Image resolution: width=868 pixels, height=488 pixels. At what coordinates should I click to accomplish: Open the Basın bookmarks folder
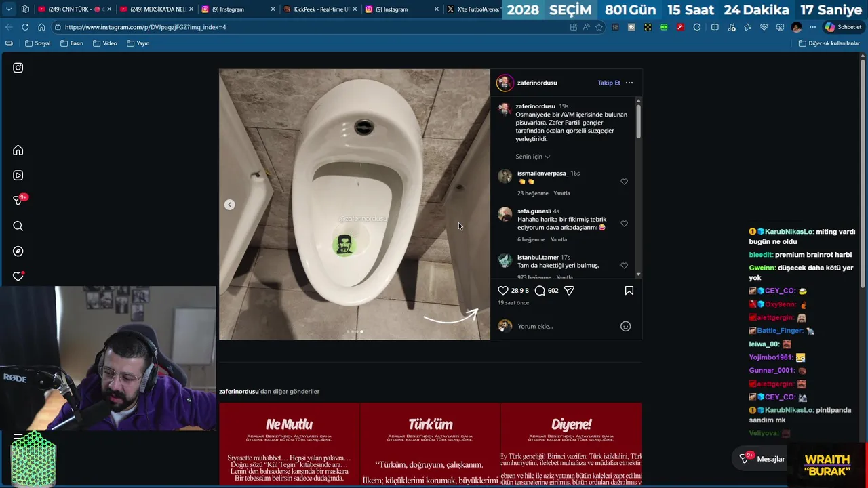72,43
